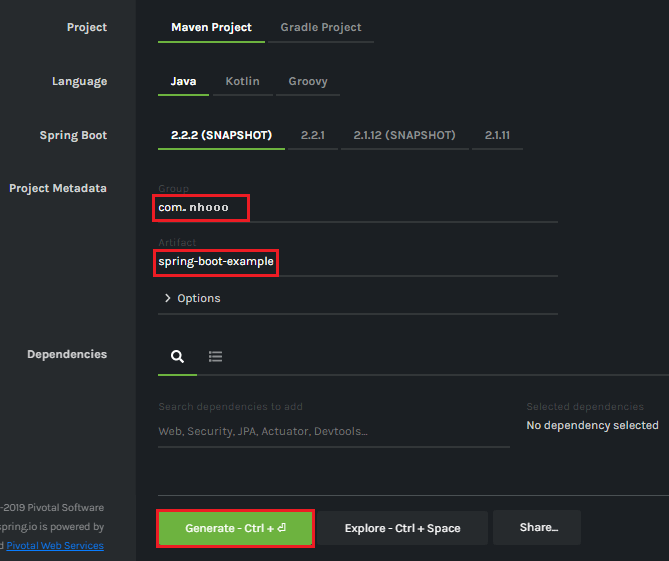Click the search magnifier icon in Dependencies
Image resolution: width=669 pixels, height=561 pixels.
[177, 356]
